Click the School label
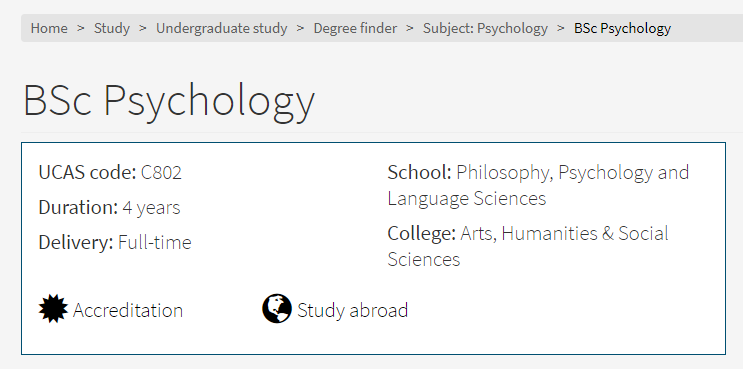Image resolution: width=743 pixels, height=369 pixels. pyautogui.click(x=419, y=172)
